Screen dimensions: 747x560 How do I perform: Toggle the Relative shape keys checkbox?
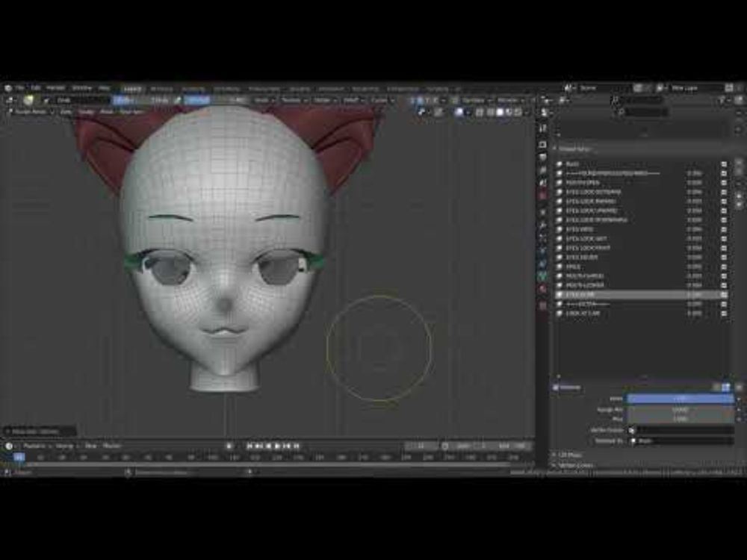click(556, 388)
